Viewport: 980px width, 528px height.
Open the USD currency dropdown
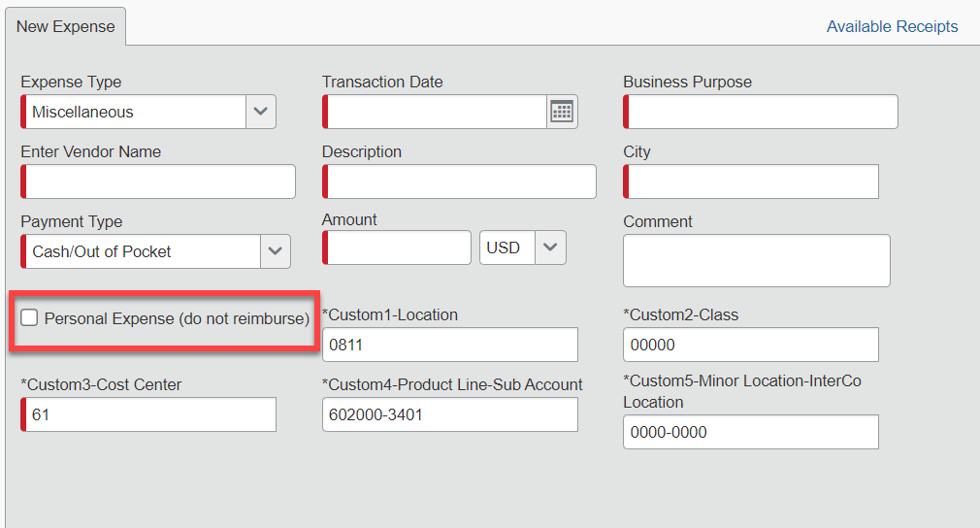(x=550, y=247)
